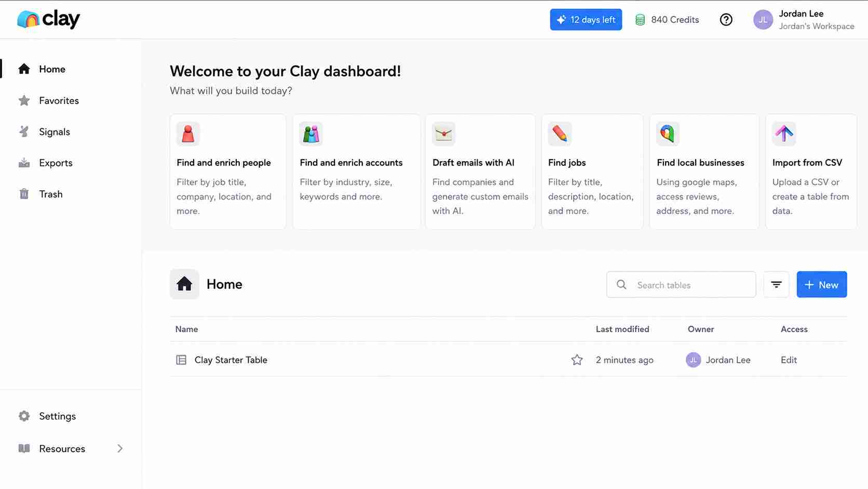Create a new table with New button
The width and height of the screenshot is (868, 489).
point(821,284)
